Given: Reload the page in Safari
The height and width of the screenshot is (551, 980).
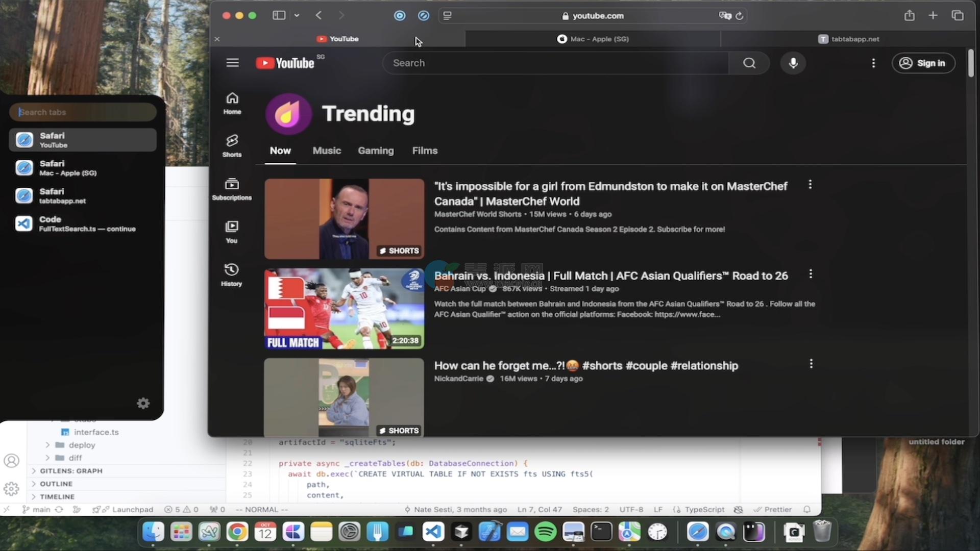Looking at the screenshot, I should 739,16.
